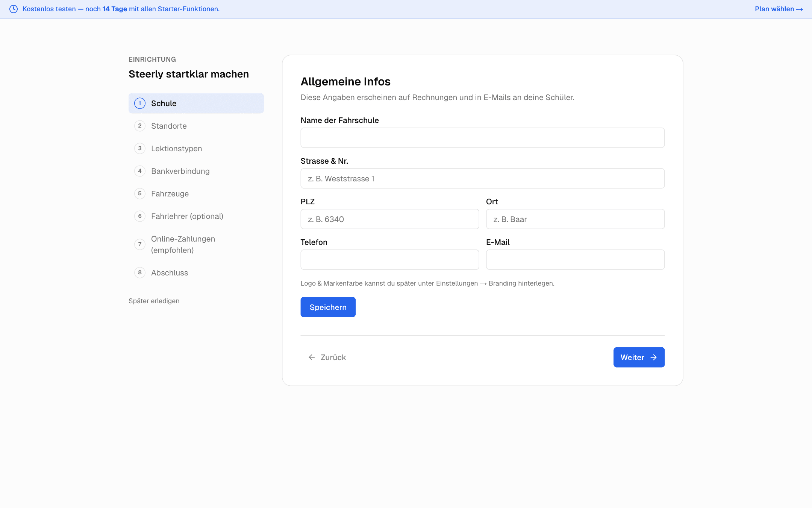
Task: Click into the Ort input
Action: (575, 219)
